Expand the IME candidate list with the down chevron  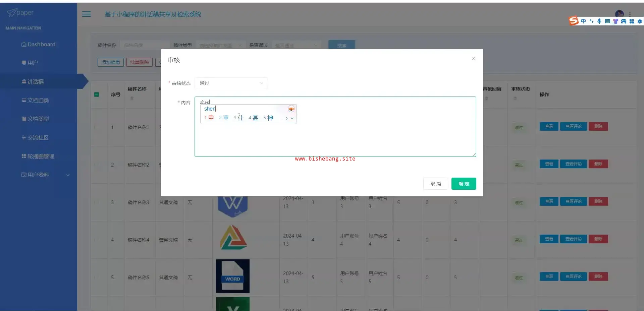click(x=292, y=118)
